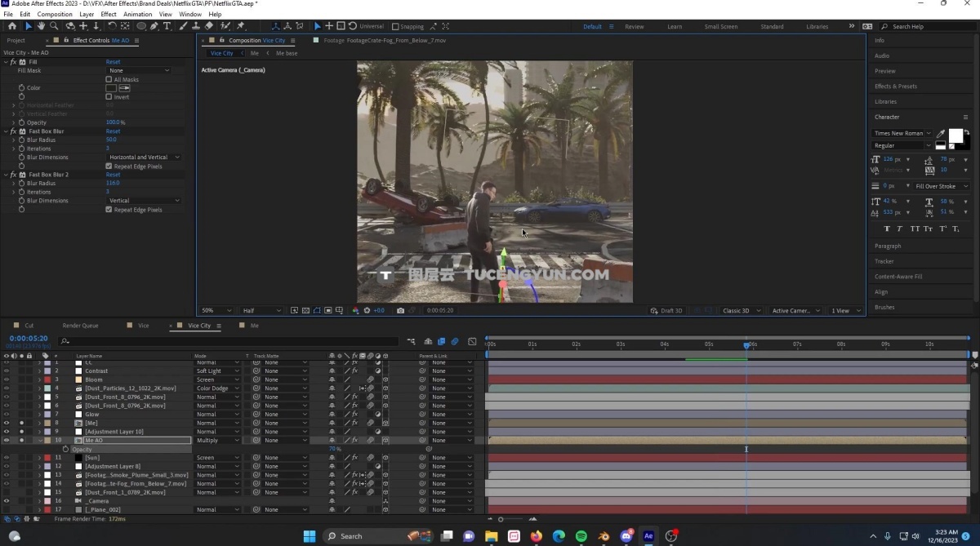
Task: Click the eyedropper in Character panel
Action: click(x=941, y=133)
